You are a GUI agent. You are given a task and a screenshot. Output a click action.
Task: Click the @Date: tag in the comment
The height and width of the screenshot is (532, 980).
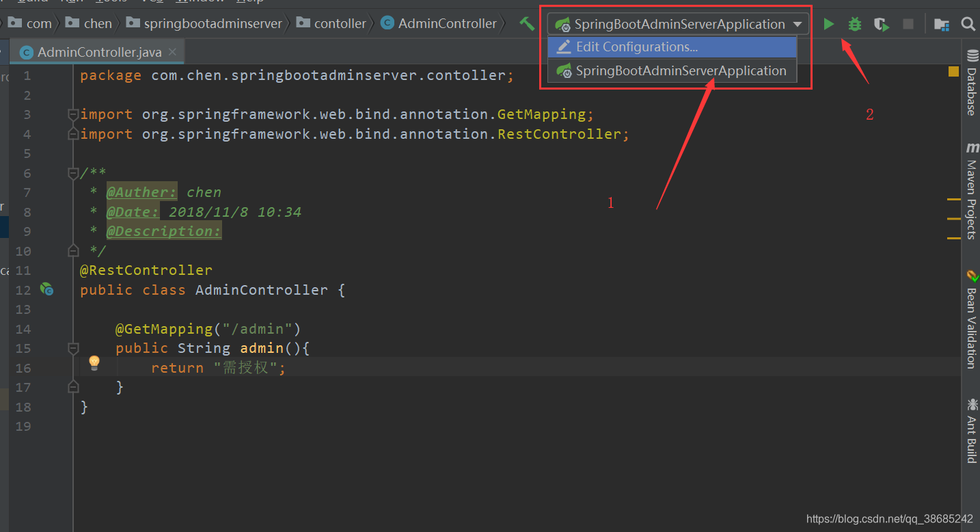(133, 212)
